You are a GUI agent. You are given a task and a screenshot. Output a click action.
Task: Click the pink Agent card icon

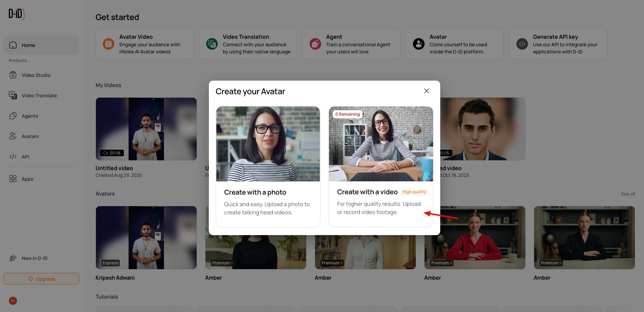(315, 44)
